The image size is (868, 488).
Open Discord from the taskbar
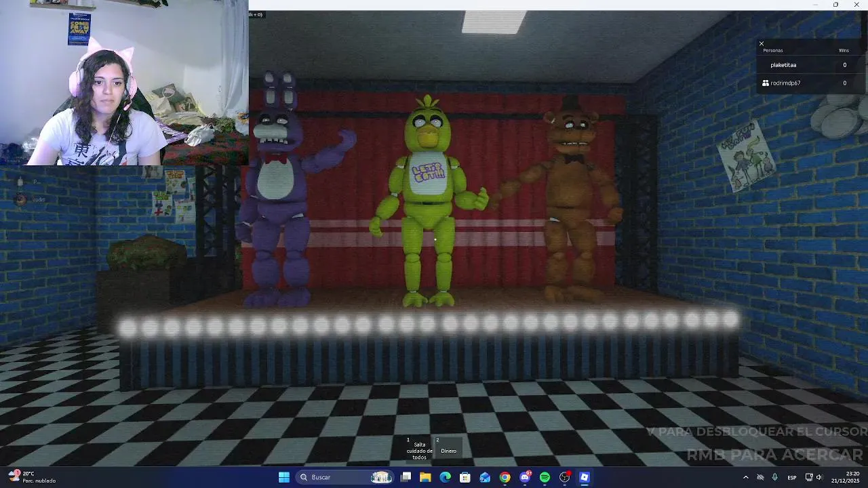525,477
